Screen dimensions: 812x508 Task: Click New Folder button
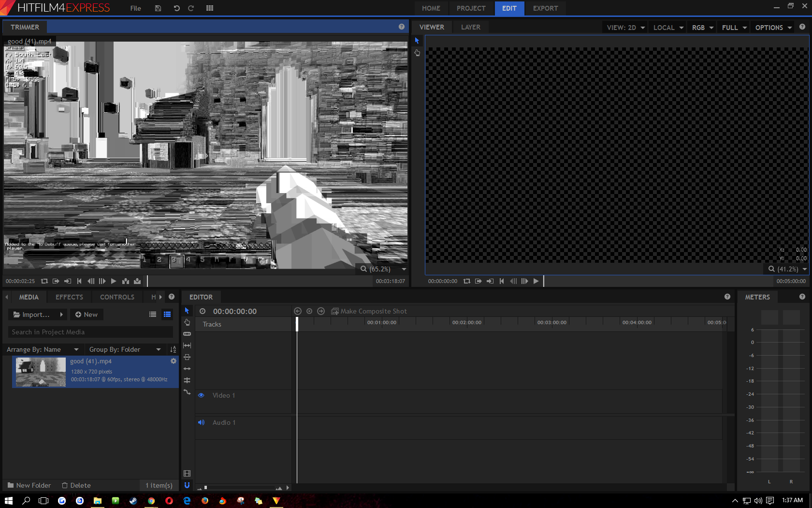click(29, 485)
